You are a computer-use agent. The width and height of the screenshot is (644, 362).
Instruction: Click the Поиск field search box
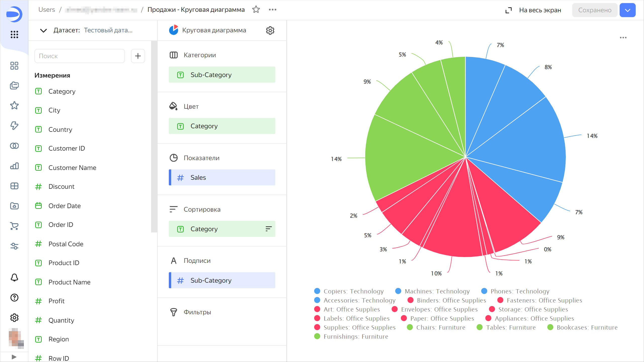coord(79,56)
